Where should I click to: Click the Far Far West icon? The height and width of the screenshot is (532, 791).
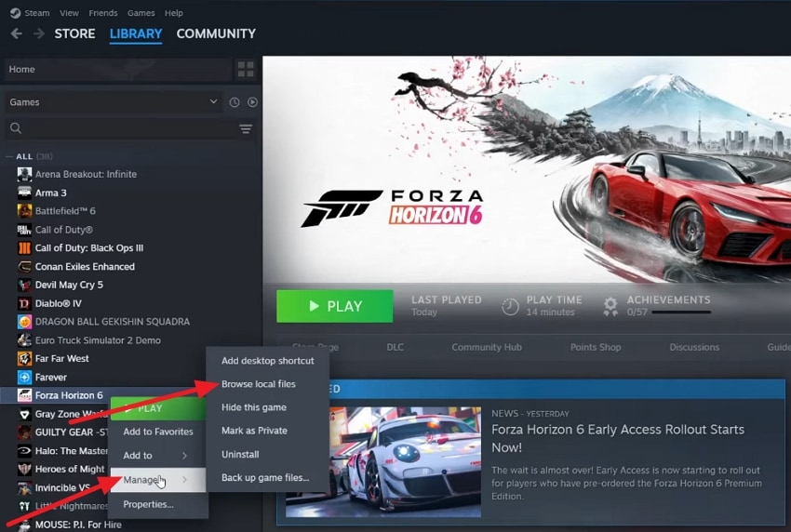[x=24, y=358]
